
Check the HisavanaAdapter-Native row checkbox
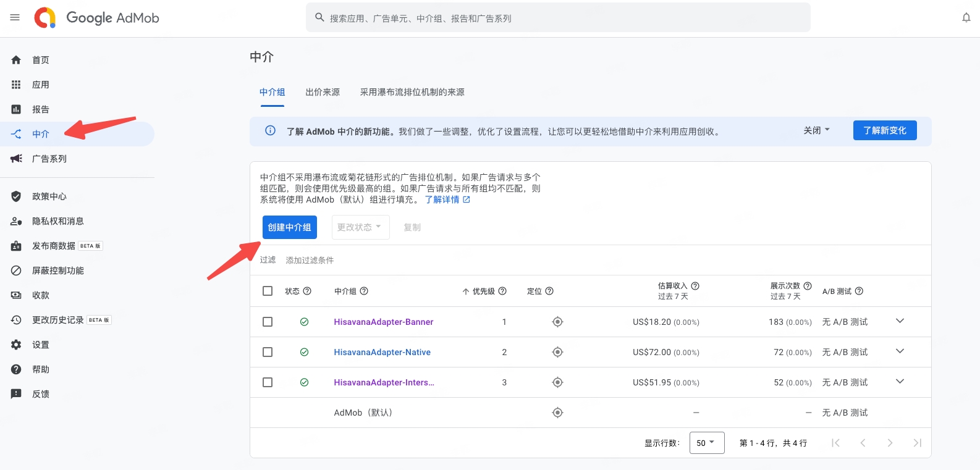[x=268, y=352]
